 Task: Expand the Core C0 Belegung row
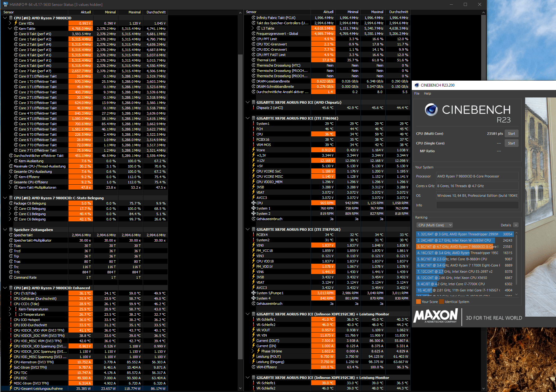coord(10,208)
